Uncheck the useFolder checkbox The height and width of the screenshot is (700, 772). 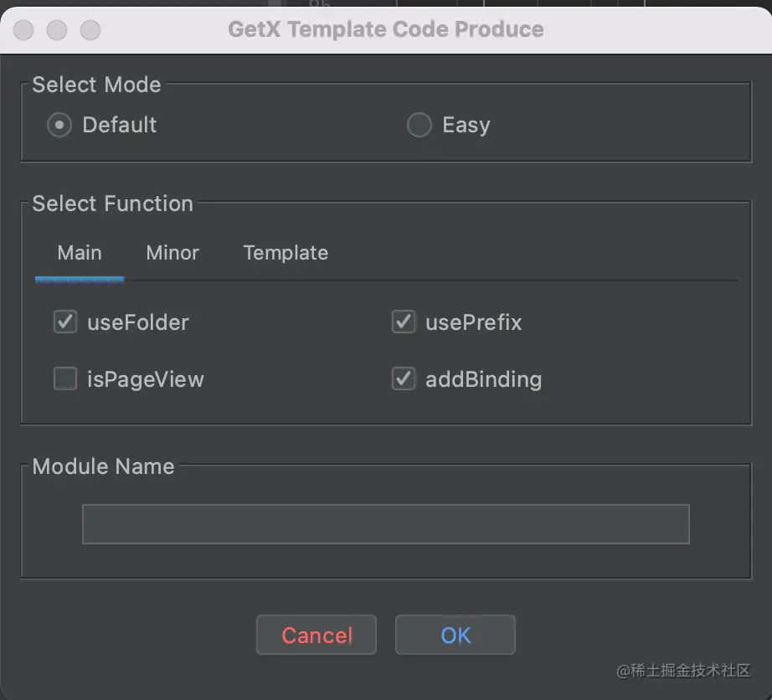pos(65,322)
